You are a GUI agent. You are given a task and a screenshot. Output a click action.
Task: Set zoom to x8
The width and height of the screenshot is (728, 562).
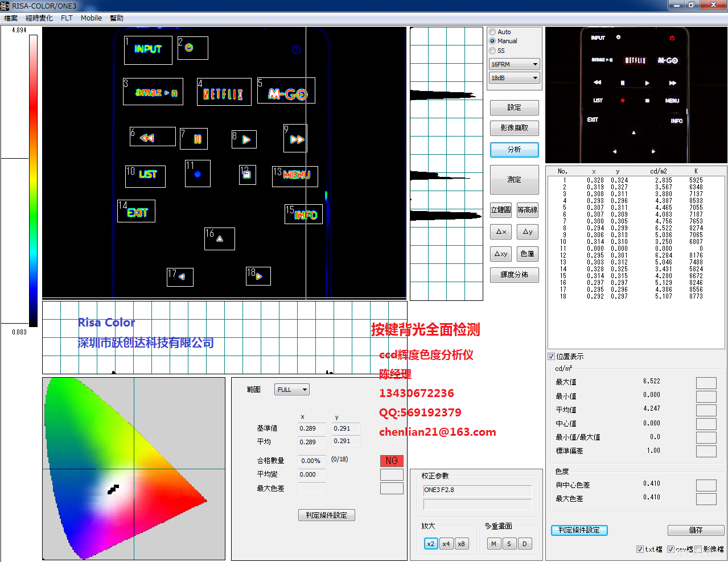[462, 544]
